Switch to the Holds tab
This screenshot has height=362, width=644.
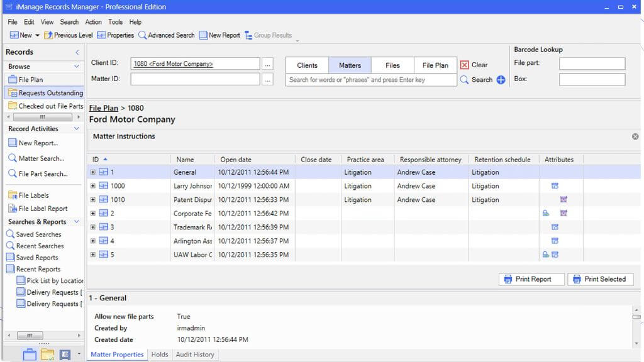point(160,354)
